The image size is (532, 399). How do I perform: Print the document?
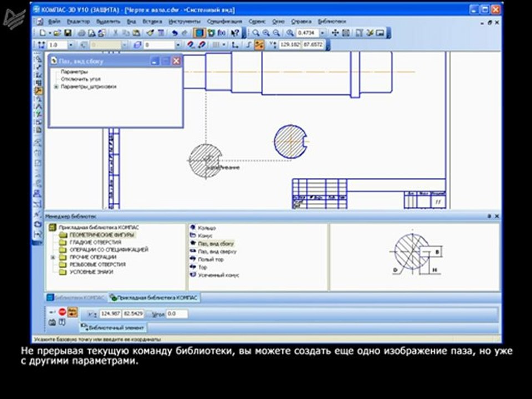[x=81, y=33]
